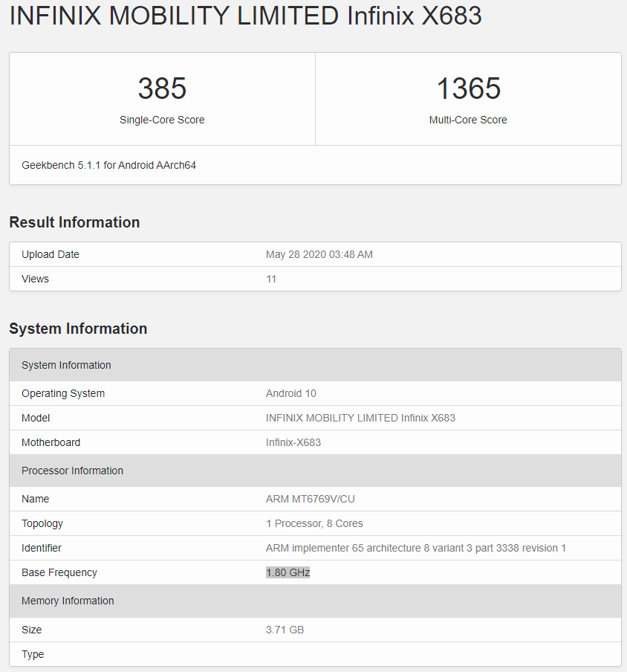The image size is (627, 672).
Task: Select the 'Topology' row label
Action: [42, 524]
